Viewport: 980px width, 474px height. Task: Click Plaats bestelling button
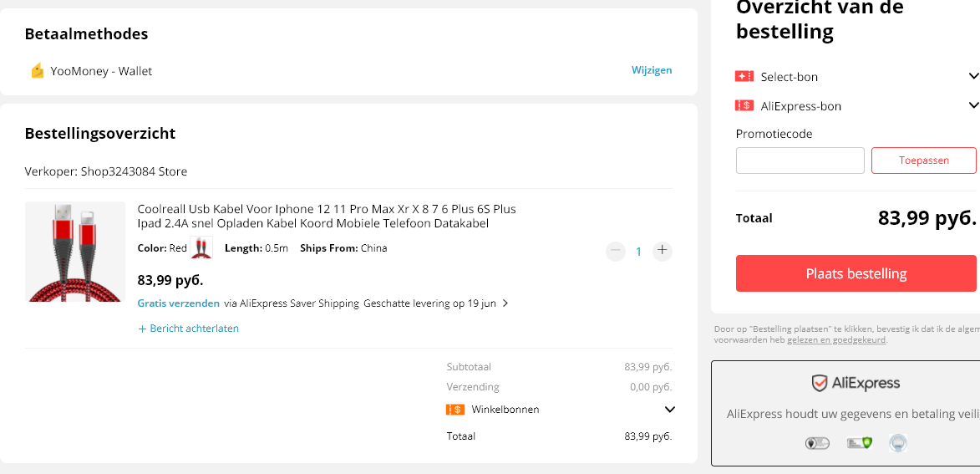pos(856,273)
